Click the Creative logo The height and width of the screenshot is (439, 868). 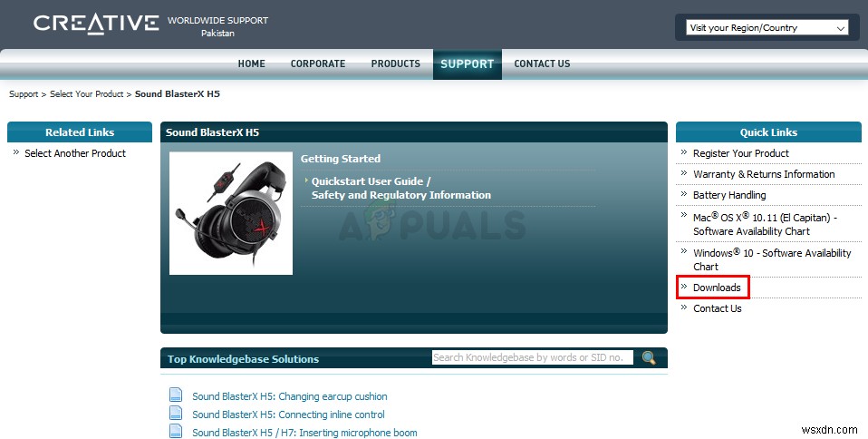point(96,24)
